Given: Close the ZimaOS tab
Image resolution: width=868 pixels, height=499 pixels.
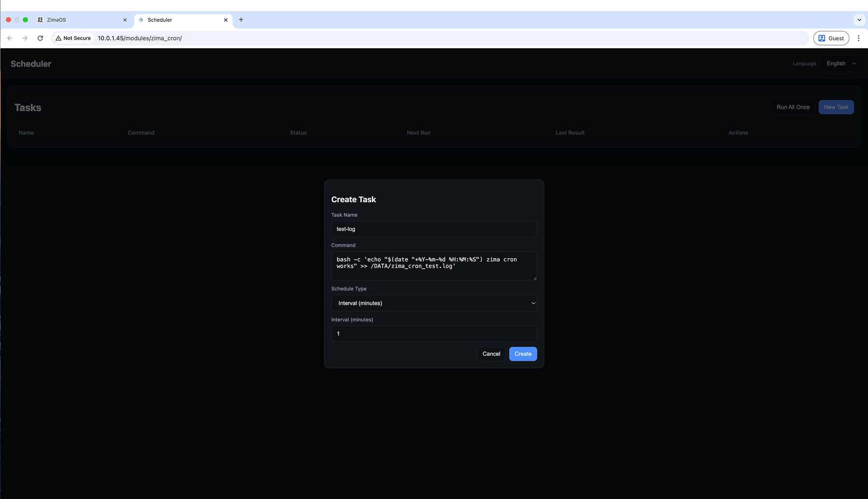Looking at the screenshot, I should (x=125, y=20).
